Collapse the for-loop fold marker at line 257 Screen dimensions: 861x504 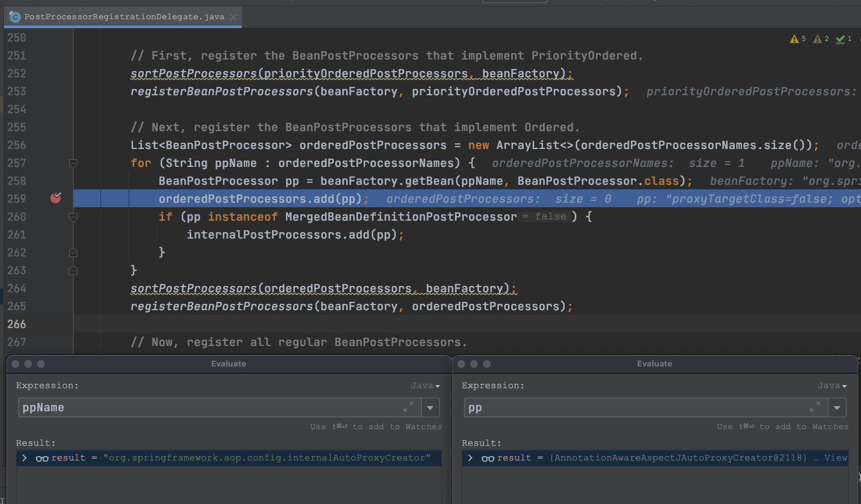point(73,163)
